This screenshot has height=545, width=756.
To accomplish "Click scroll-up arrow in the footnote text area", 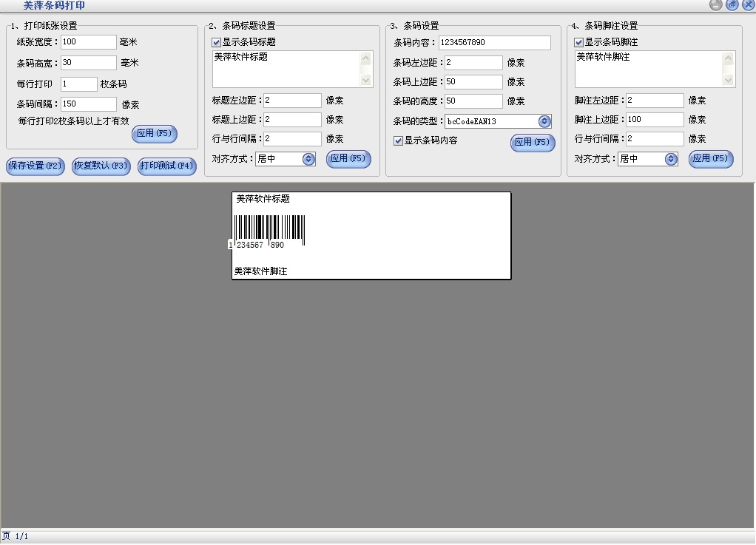I will (x=729, y=58).
